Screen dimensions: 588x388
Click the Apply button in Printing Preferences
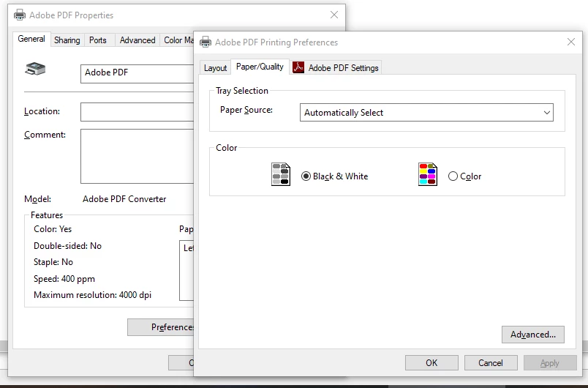[x=550, y=363]
